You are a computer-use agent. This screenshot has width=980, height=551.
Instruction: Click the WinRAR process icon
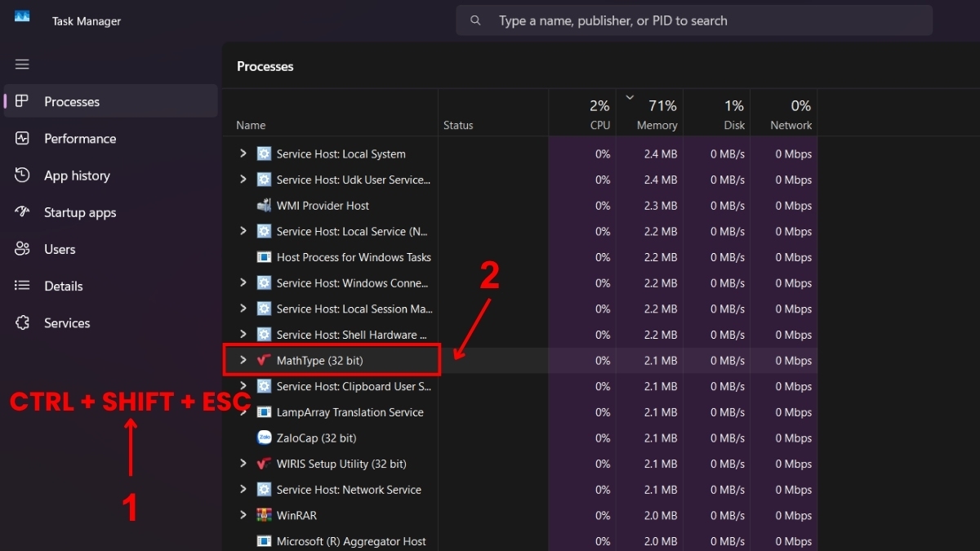coord(264,515)
